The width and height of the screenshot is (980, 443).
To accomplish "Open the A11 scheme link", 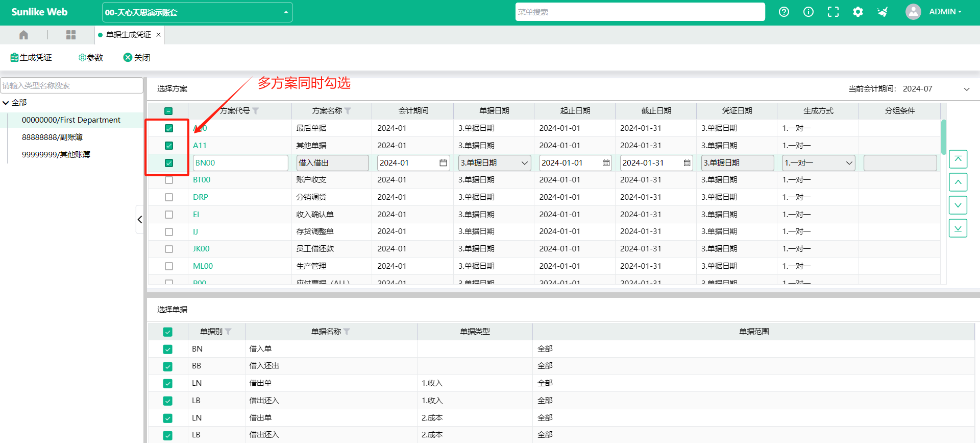I will (x=200, y=146).
